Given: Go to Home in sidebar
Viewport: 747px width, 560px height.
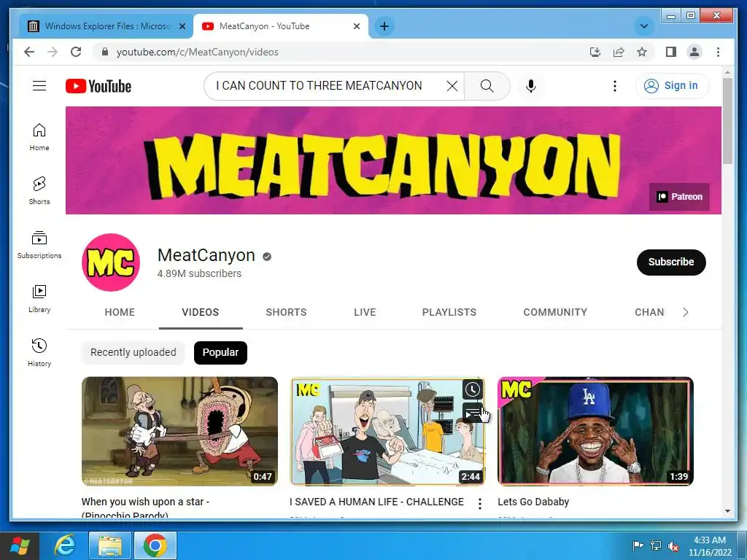Looking at the screenshot, I should click(39, 137).
